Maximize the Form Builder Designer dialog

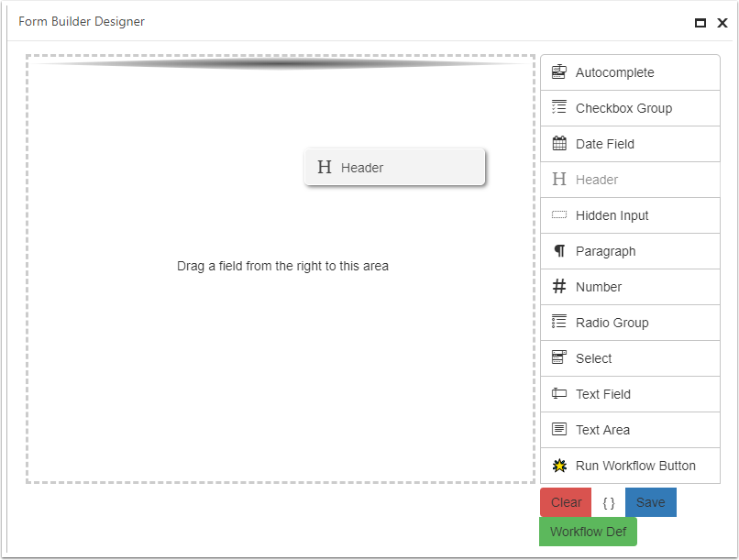700,23
